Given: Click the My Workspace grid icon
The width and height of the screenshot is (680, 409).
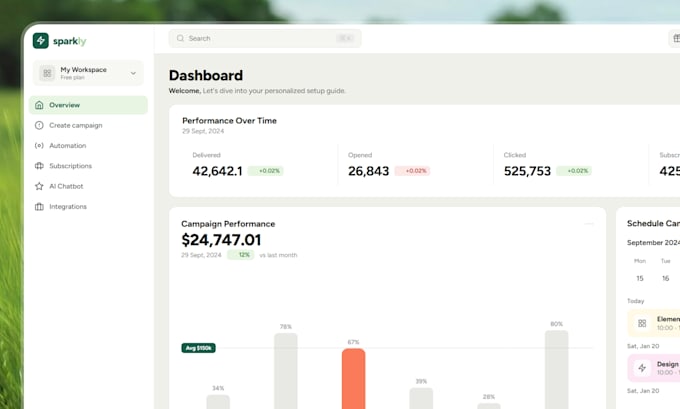Looking at the screenshot, I should coord(47,73).
